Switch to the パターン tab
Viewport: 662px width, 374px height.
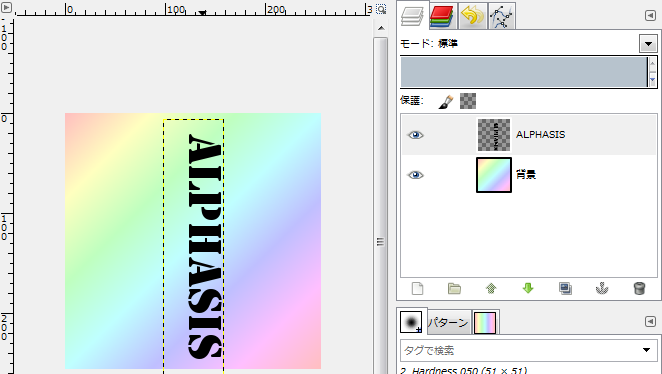point(448,323)
